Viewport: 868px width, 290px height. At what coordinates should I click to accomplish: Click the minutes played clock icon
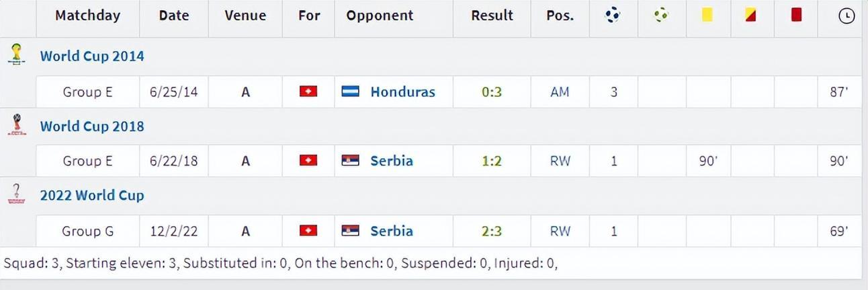847,15
